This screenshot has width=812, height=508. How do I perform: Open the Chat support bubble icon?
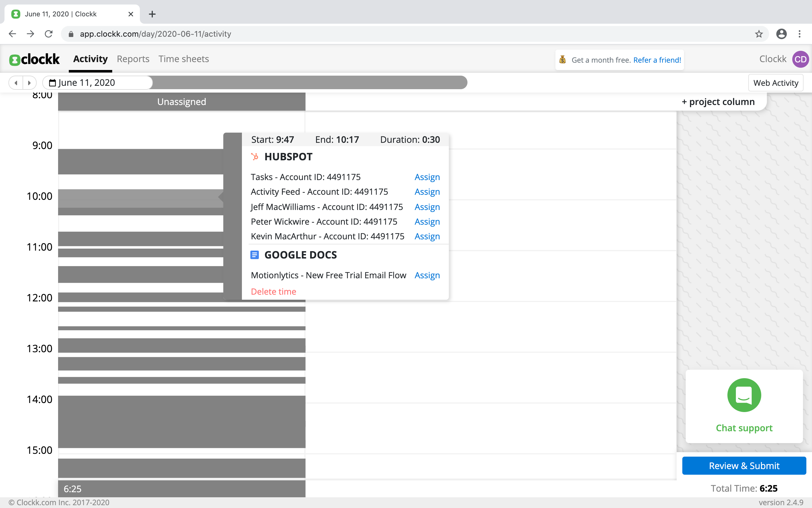(744, 395)
